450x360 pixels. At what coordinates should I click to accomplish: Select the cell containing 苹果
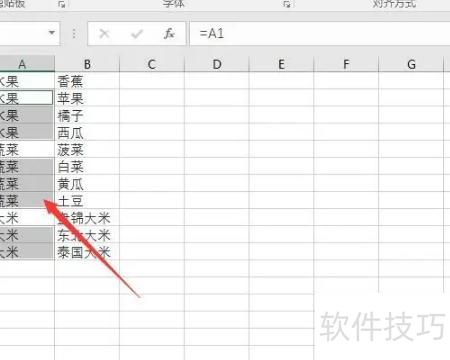(87, 98)
